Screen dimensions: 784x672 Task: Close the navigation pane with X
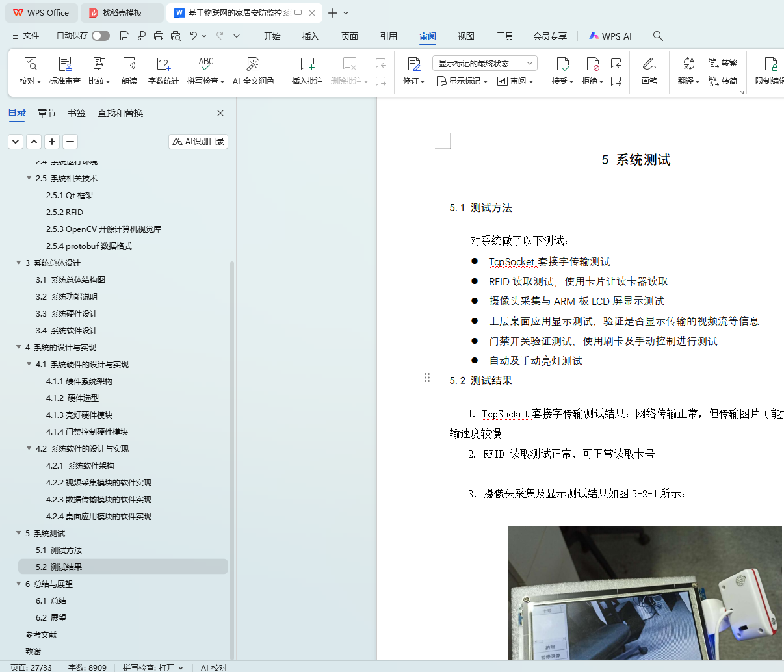pos(220,113)
